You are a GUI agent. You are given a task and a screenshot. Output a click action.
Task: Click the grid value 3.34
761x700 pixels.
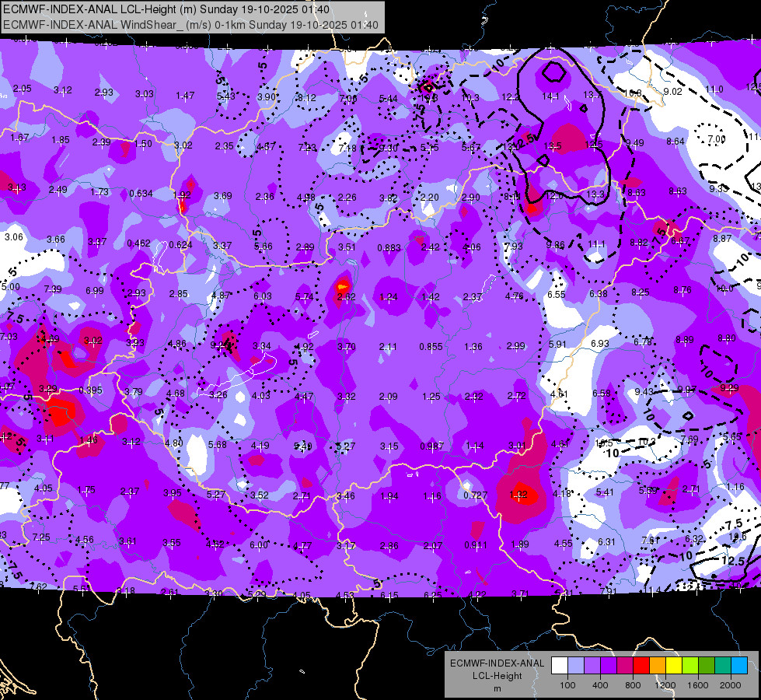click(262, 346)
